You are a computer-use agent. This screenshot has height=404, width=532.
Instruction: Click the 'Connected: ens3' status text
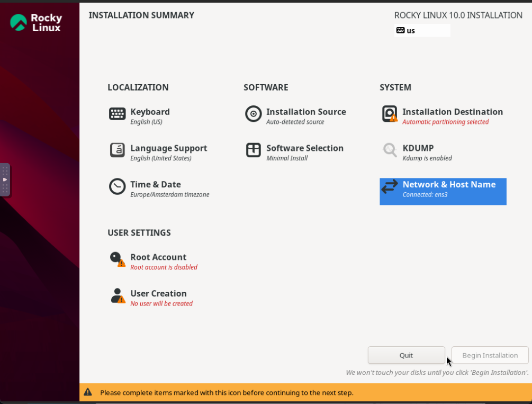(x=425, y=194)
